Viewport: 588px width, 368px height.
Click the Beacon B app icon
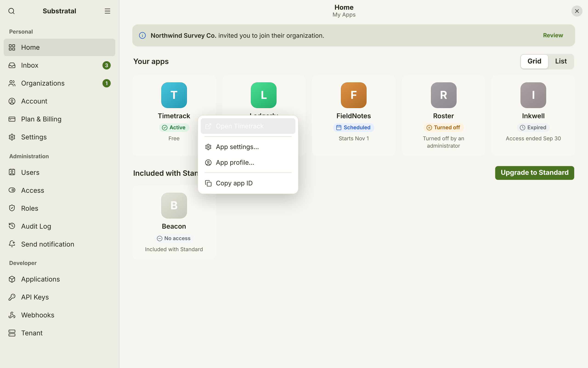click(174, 206)
